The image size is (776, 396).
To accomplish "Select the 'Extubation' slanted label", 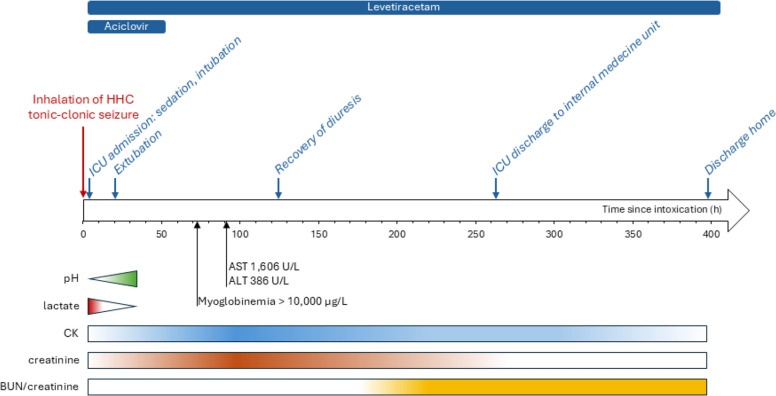I will (x=138, y=153).
